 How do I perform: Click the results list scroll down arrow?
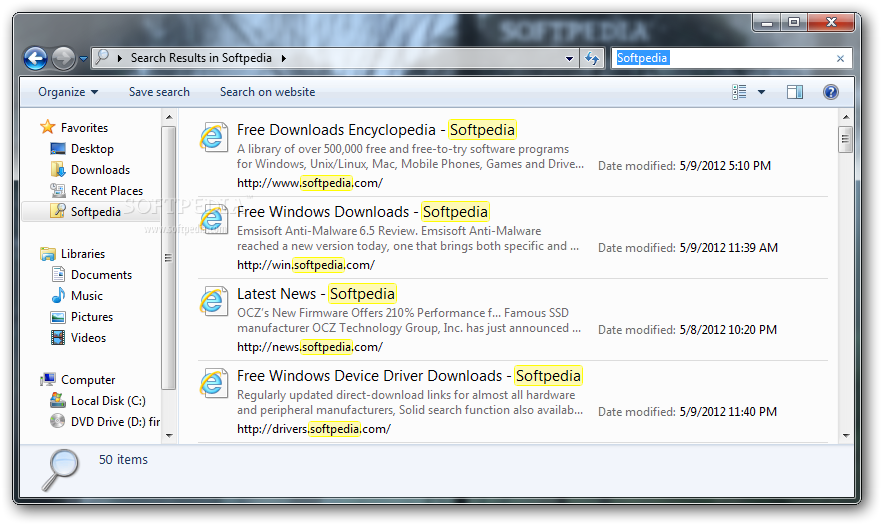pos(845,436)
